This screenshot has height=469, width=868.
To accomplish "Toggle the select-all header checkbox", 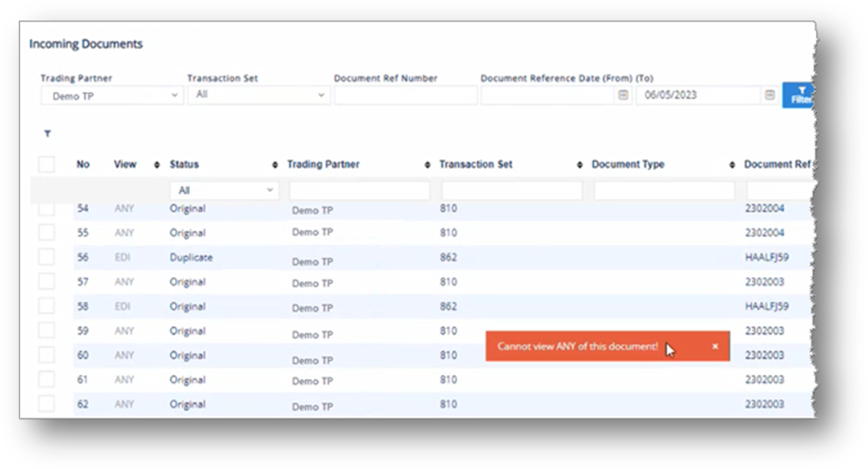I will [46, 164].
